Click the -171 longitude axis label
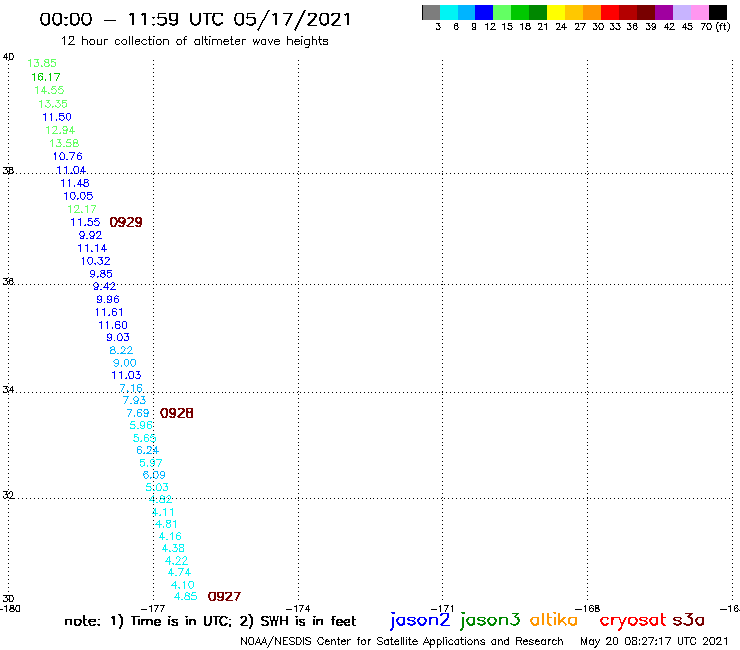Screen dimensions: 740x650 (442, 608)
